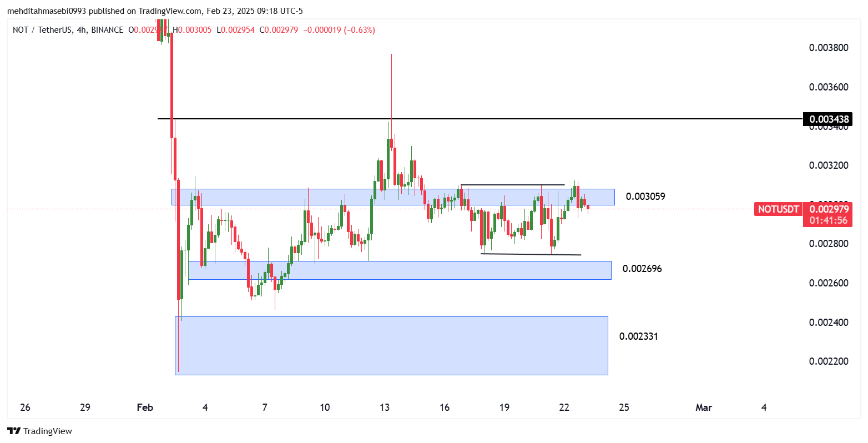The image size is (868, 443).
Task: Click the short black line below the range
Action: pos(531,254)
